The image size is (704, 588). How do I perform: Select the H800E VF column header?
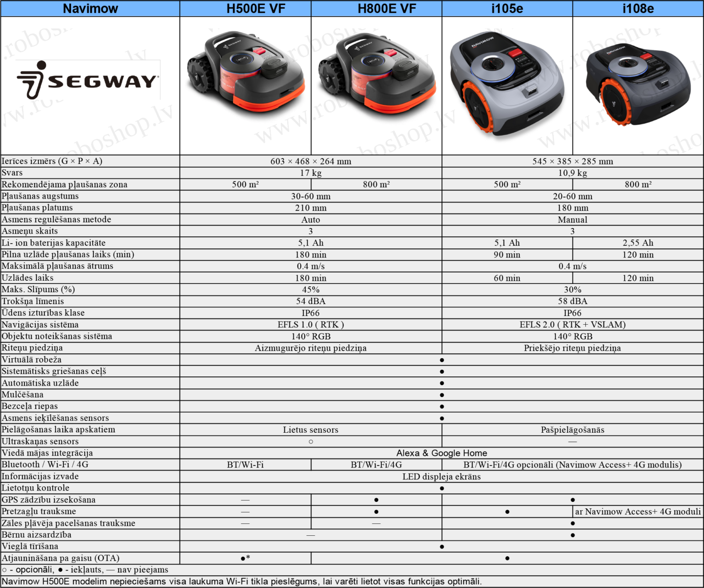pyautogui.click(x=377, y=9)
